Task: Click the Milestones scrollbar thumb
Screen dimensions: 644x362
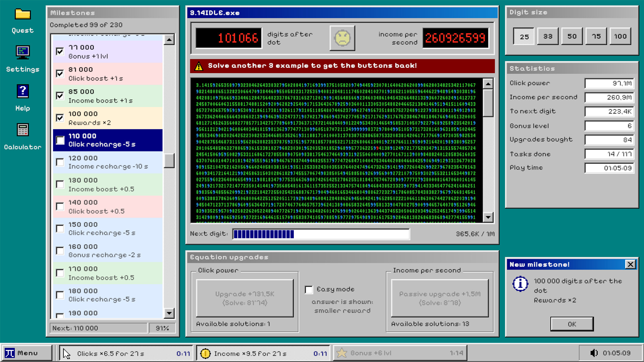Action: [x=169, y=161]
